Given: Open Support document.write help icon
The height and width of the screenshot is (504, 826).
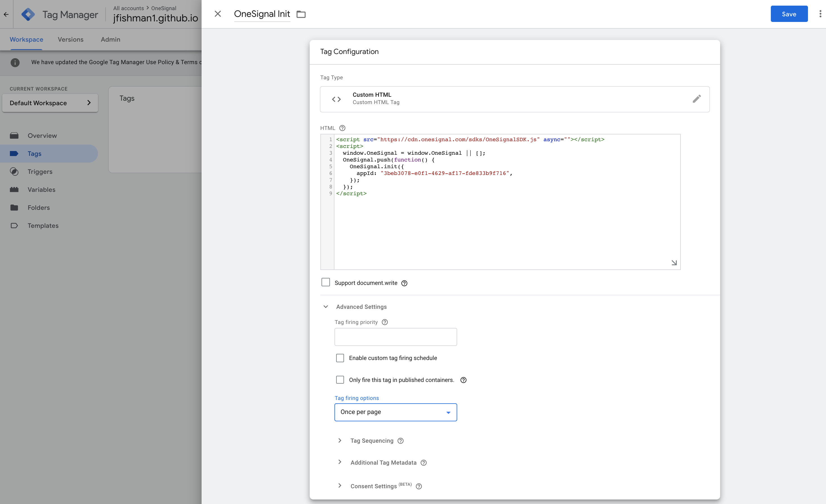Looking at the screenshot, I should (x=404, y=283).
